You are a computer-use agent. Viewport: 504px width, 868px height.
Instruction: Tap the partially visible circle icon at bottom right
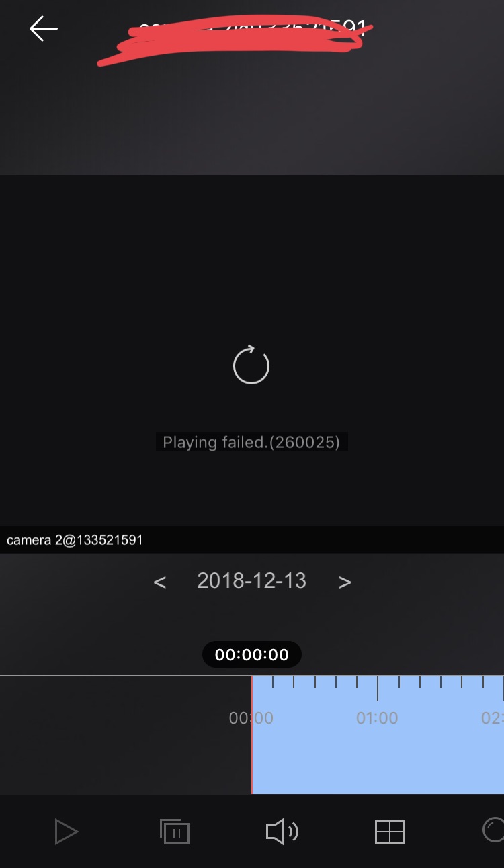[493, 830]
